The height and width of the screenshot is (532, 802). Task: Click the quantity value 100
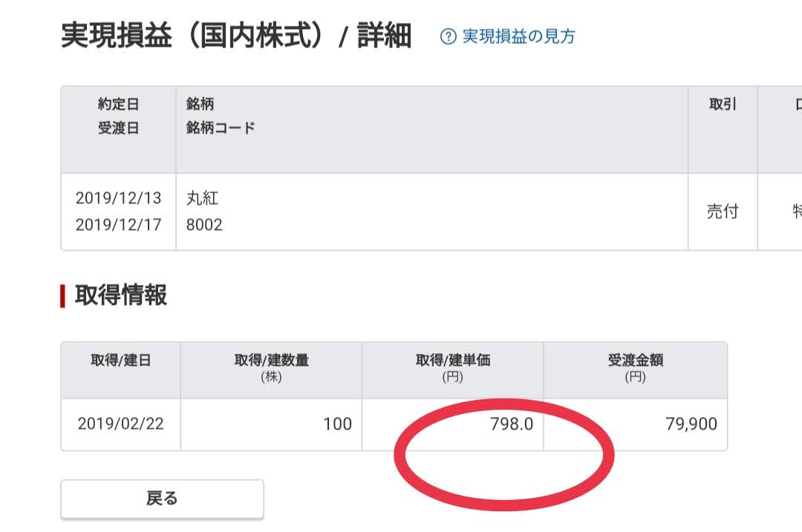coord(338,424)
